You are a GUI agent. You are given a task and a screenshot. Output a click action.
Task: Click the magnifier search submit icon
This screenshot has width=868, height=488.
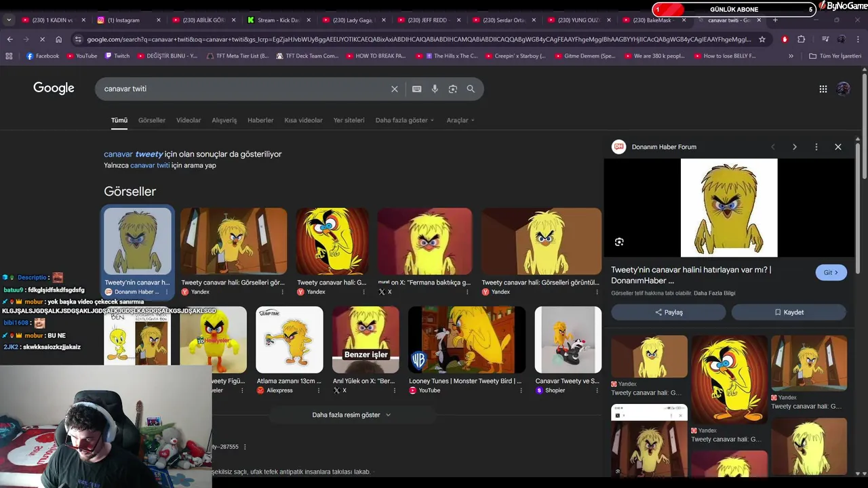[x=471, y=89]
